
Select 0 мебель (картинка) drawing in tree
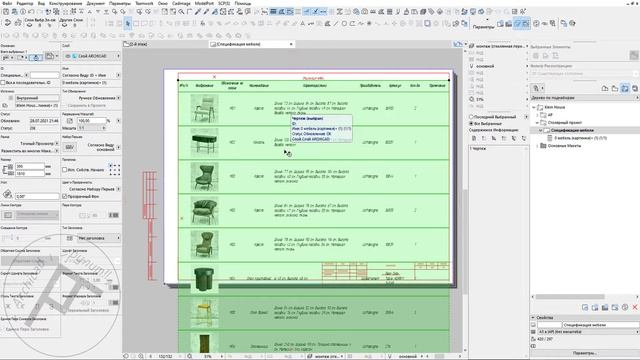pyautogui.click(x=580, y=138)
